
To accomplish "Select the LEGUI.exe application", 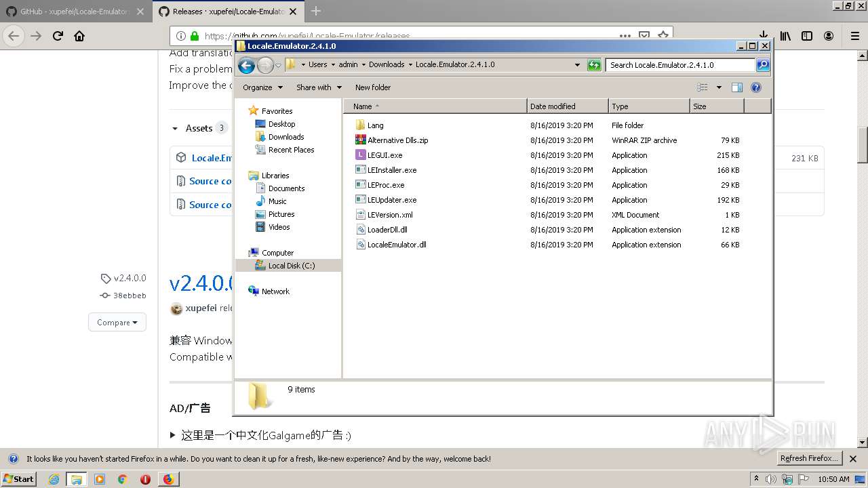I will pos(379,155).
